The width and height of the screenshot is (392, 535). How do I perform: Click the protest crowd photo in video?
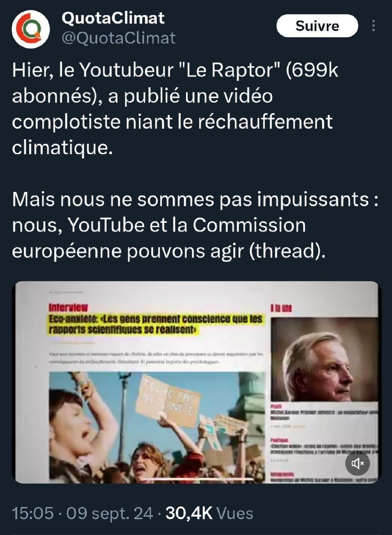(157, 426)
